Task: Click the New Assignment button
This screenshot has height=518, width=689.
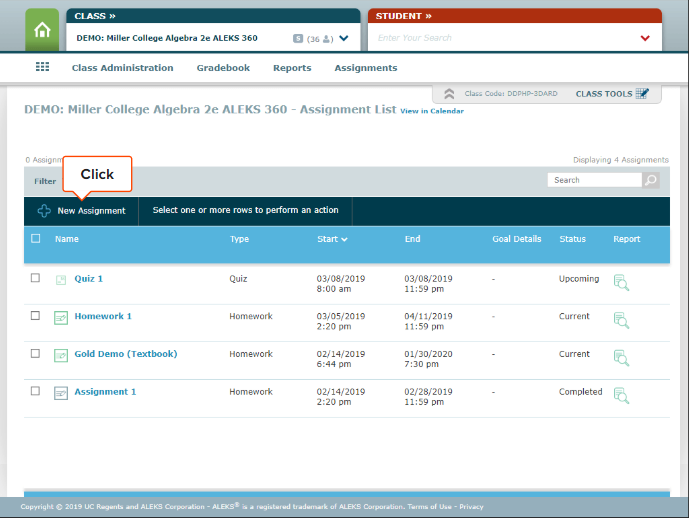Action: pyautogui.click(x=81, y=211)
